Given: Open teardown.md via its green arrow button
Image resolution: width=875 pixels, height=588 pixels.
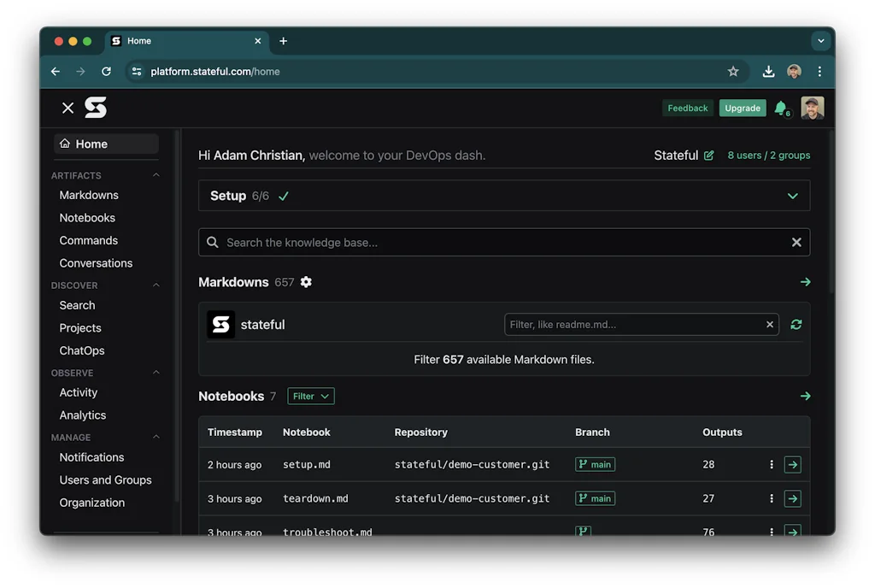Looking at the screenshot, I should click(791, 498).
